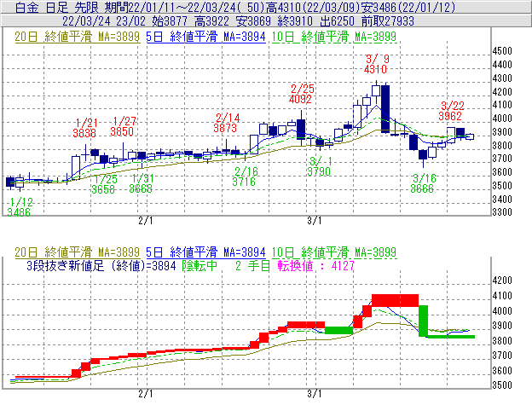Click the 1/12 3486 low label

tap(20, 207)
